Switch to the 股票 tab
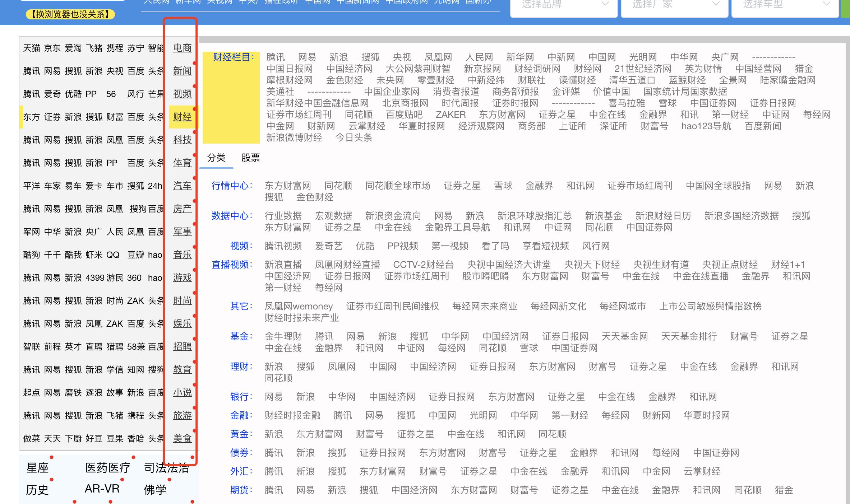This screenshot has width=850, height=504. coord(250,158)
